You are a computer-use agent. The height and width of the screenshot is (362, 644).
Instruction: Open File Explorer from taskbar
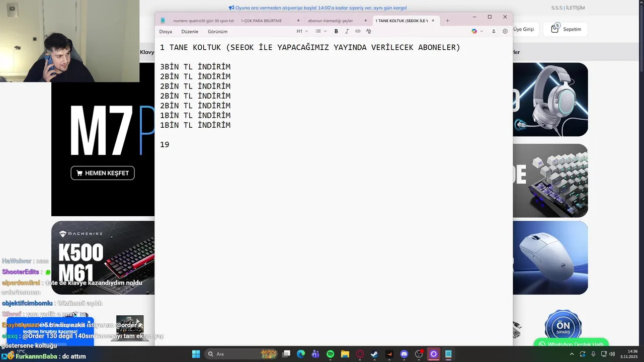click(345, 354)
